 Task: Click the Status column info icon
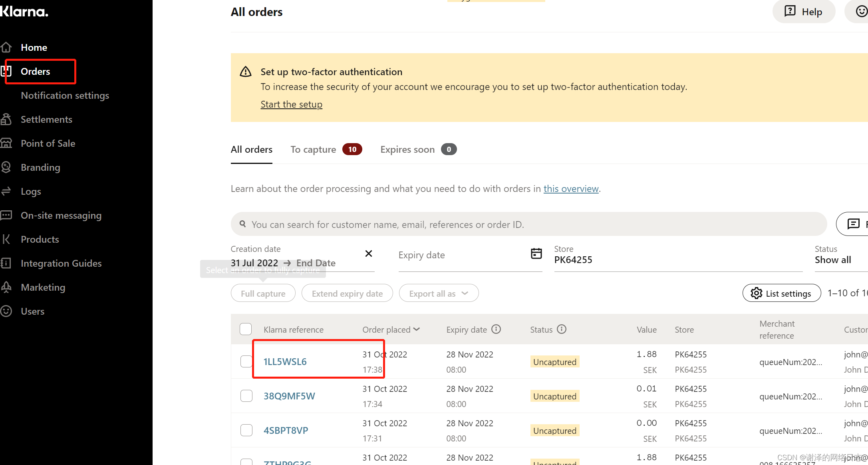[562, 329]
